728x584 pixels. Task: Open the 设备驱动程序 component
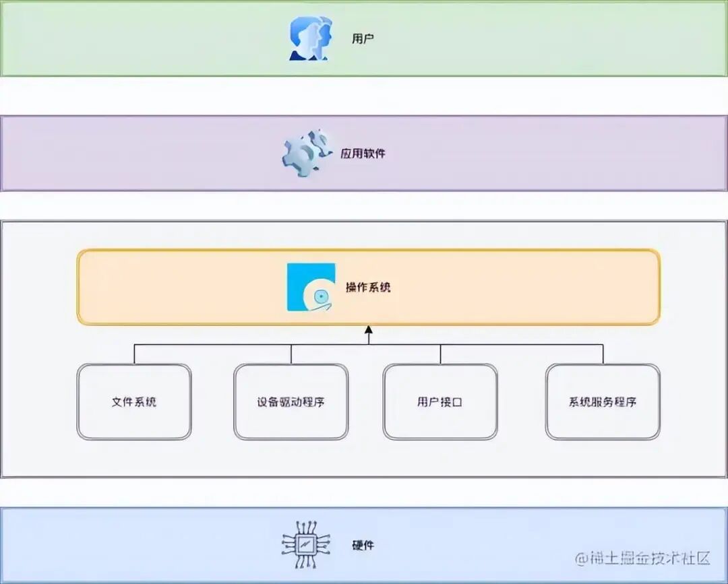(291, 401)
